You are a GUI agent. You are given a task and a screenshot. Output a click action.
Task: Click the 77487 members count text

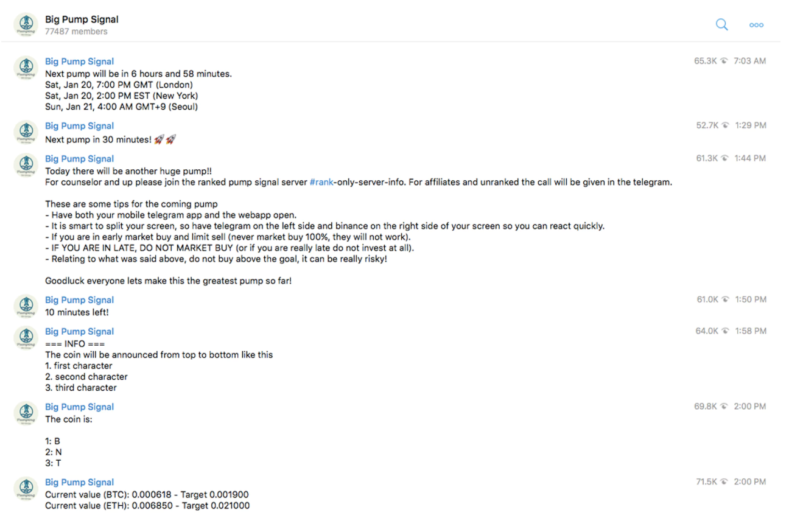click(x=76, y=32)
